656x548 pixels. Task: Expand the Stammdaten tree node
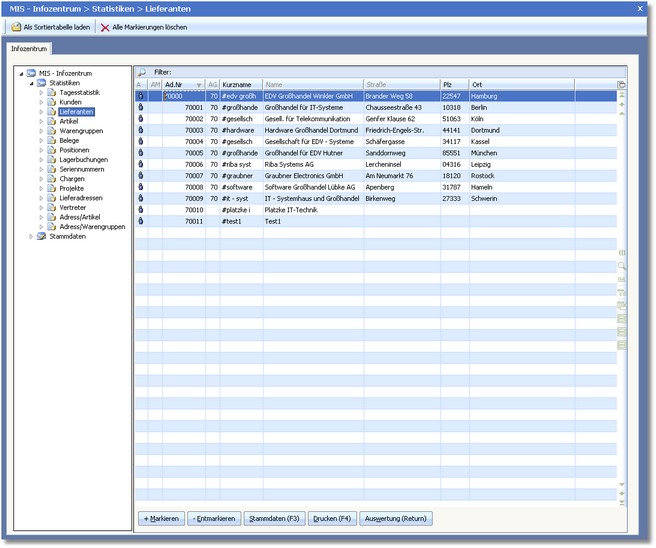[x=29, y=237]
